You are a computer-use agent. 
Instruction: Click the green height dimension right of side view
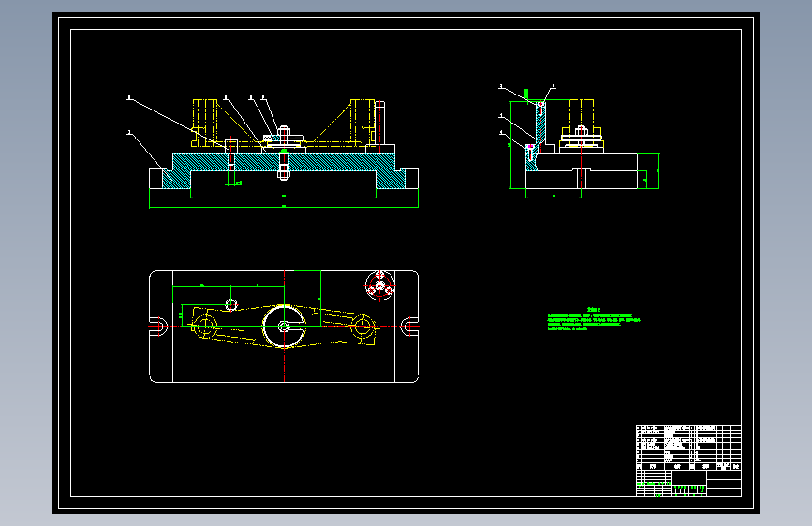tap(657, 171)
